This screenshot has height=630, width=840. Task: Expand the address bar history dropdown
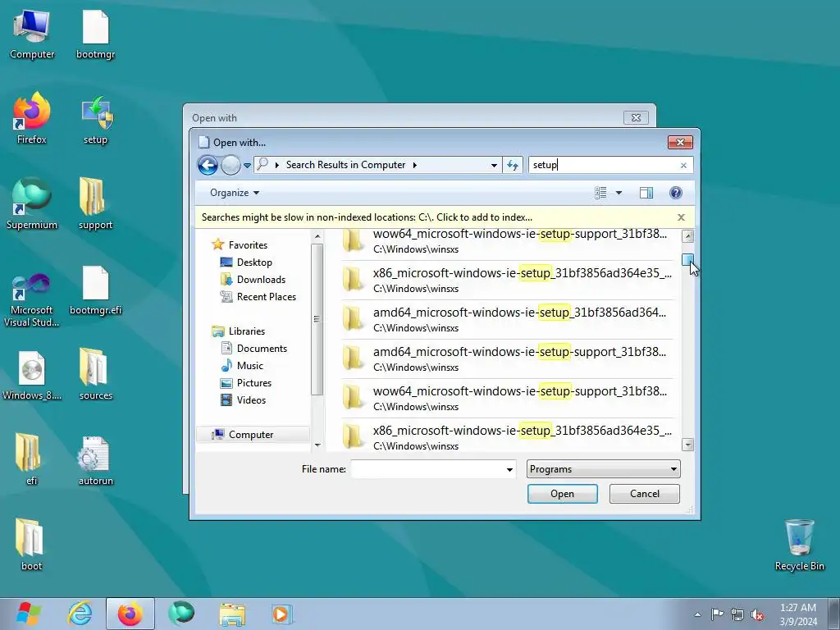pos(494,165)
